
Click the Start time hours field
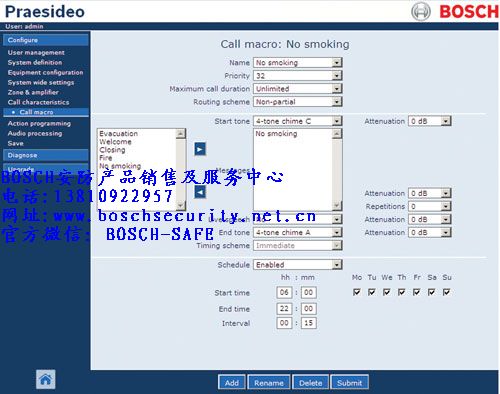click(284, 293)
